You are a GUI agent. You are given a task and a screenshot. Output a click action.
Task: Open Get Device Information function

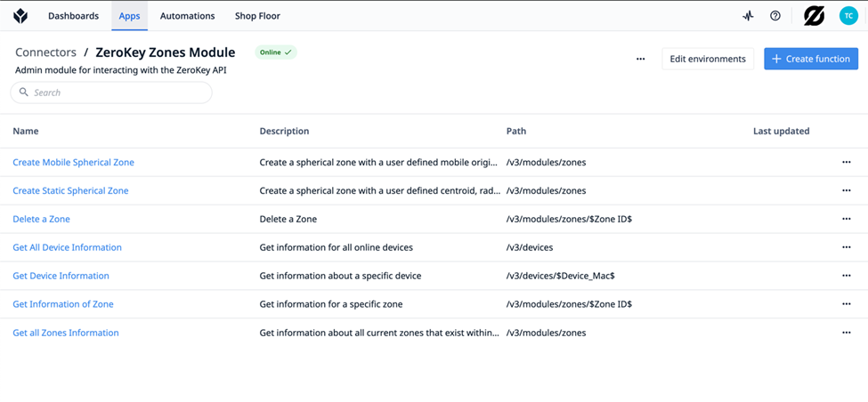coord(61,276)
